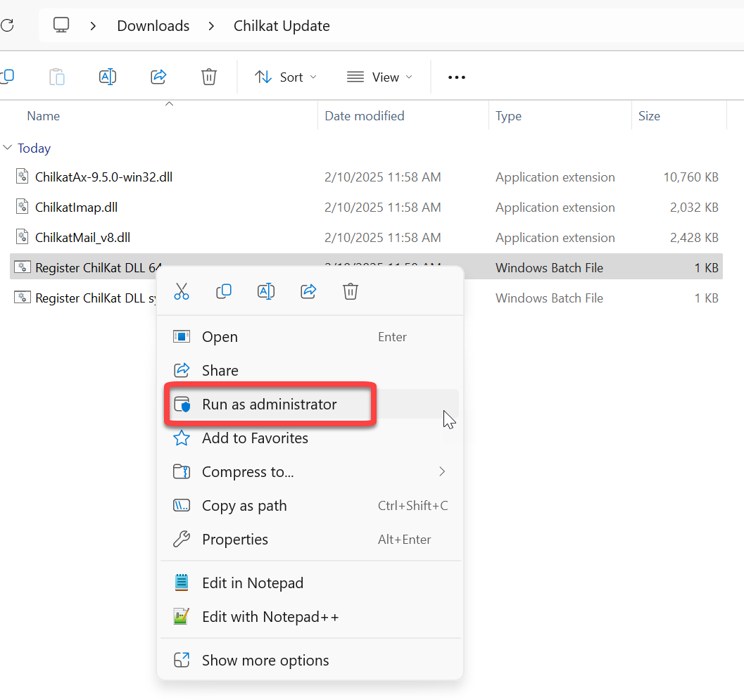Click the Rename icon in the toolbar

[x=108, y=77]
